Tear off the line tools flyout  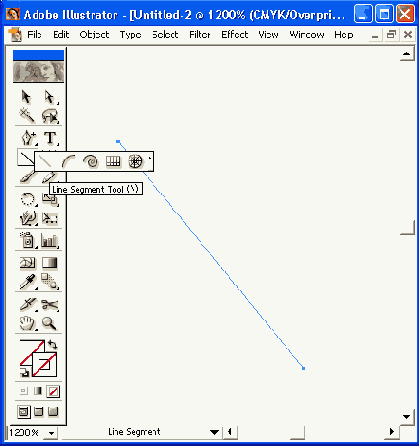tap(150, 162)
